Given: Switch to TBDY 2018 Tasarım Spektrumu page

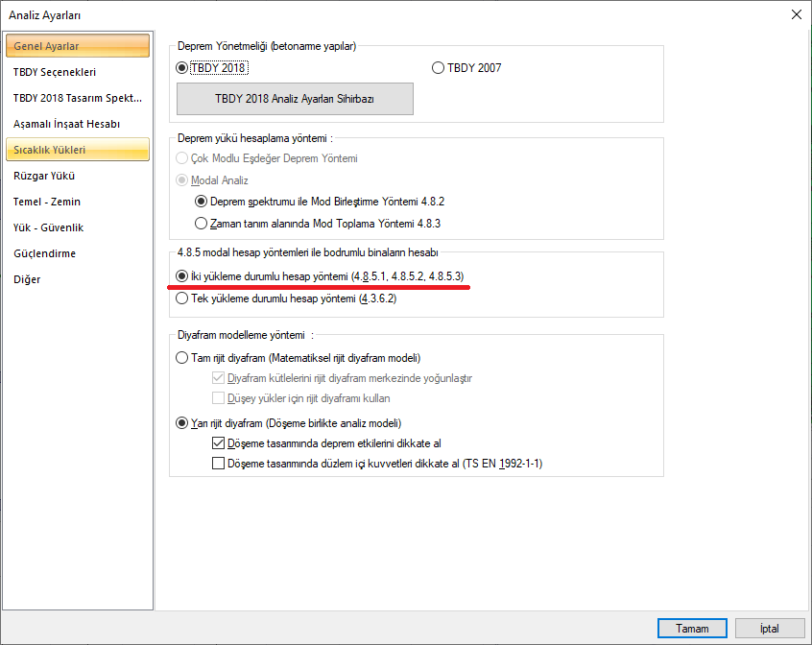Looking at the screenshot, I should point(77,98).
